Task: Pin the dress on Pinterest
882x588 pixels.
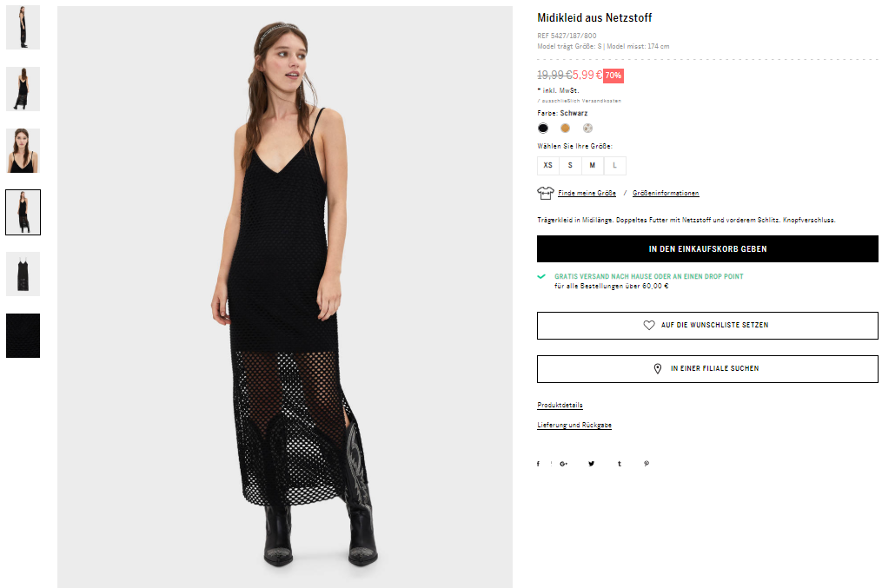Action: coord(647,464)
